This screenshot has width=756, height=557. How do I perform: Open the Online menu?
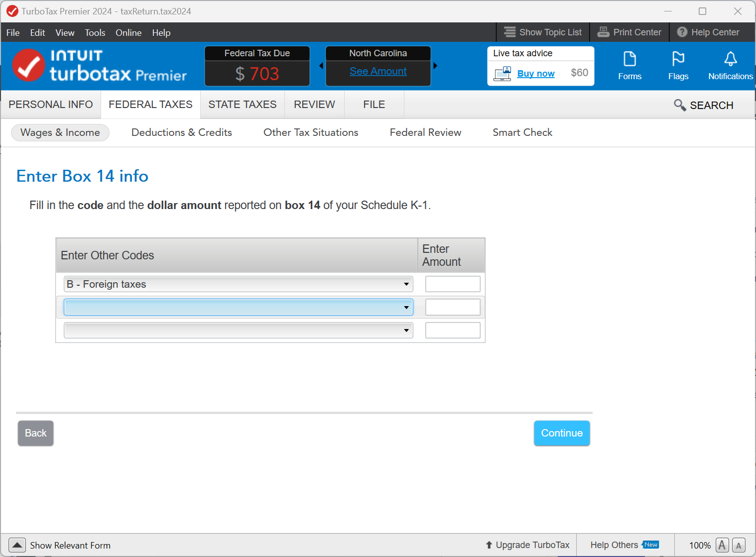coord(128,32)
